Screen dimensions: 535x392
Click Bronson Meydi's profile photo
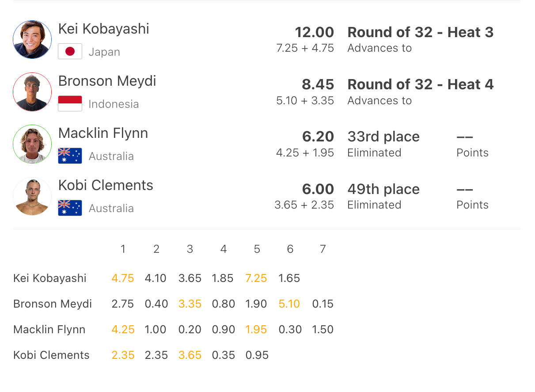tap(32, 92)
